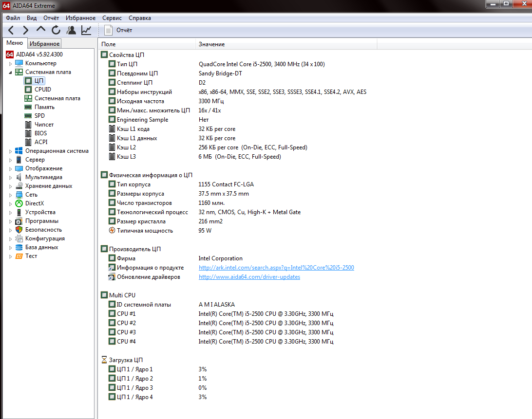Image resolution: width=532 pixels, height=419 pixels.
Task: Go forward with the right arrow
Action: 25,30
